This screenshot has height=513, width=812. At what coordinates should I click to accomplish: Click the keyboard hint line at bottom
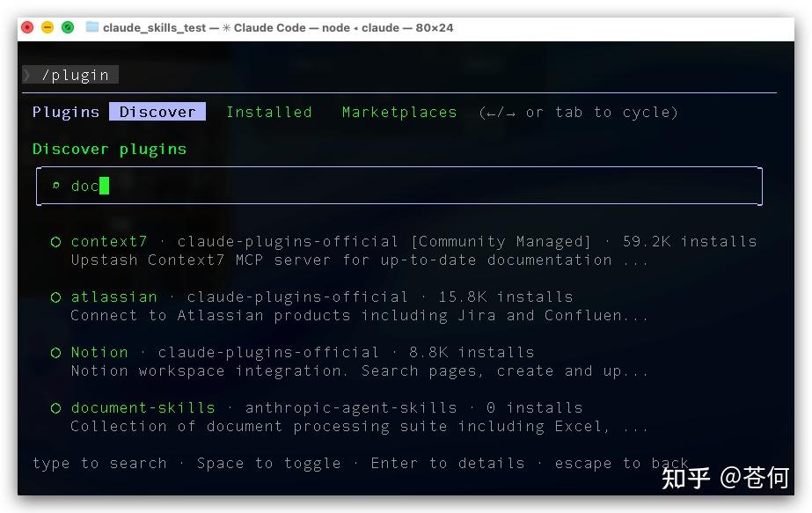(361, 463)
